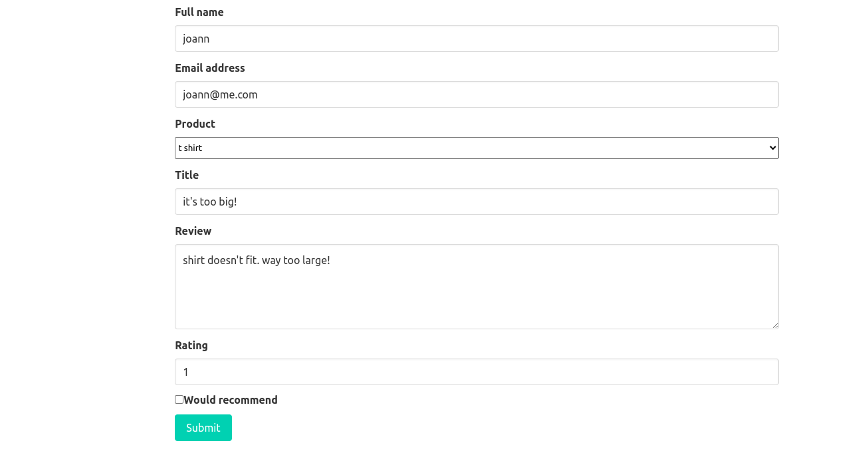Click the Review label heading
868x455 pixels.
click(x=193, y=231)
